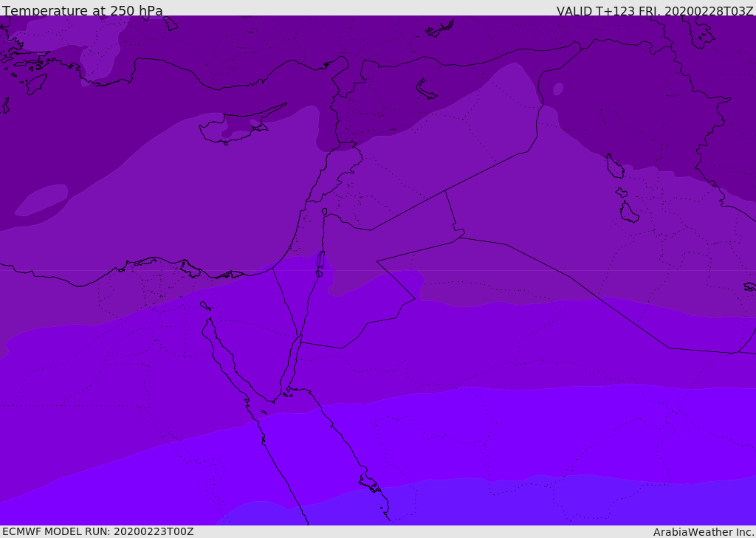Click the light purple patch in the Mediterranean

(x=42, y=199)
